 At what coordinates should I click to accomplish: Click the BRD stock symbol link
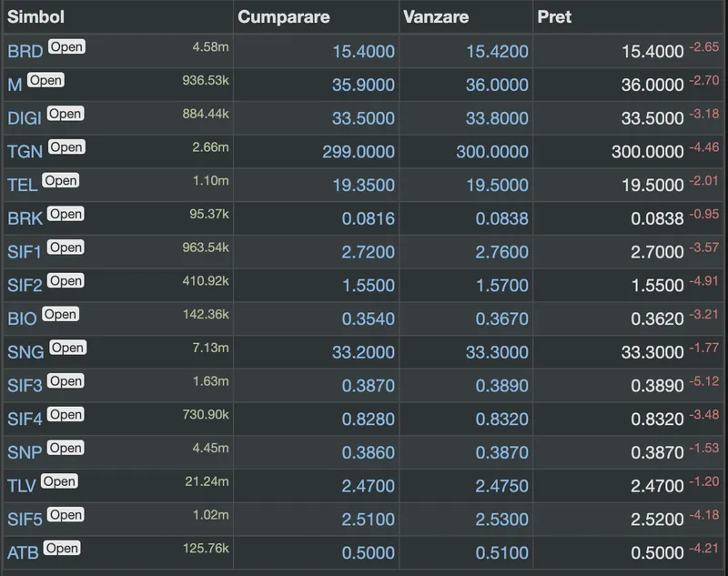pyautogui.click(x=25, y=52)
